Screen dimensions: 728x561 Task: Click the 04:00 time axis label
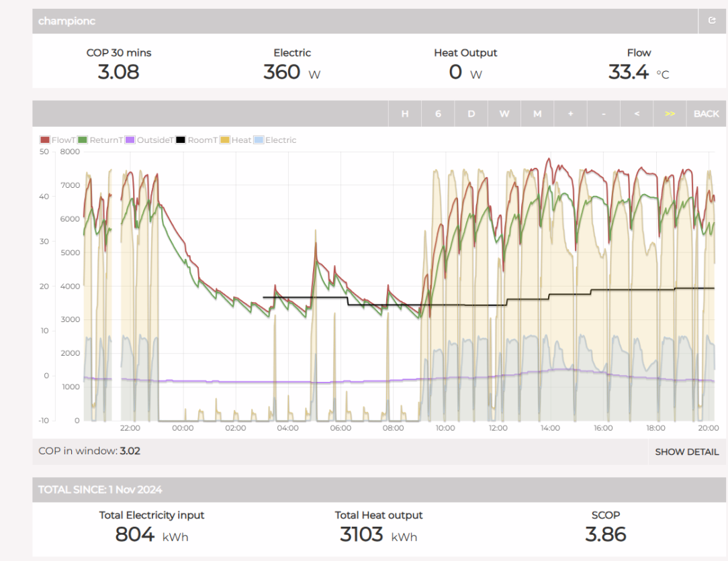(x=288, y=428)
